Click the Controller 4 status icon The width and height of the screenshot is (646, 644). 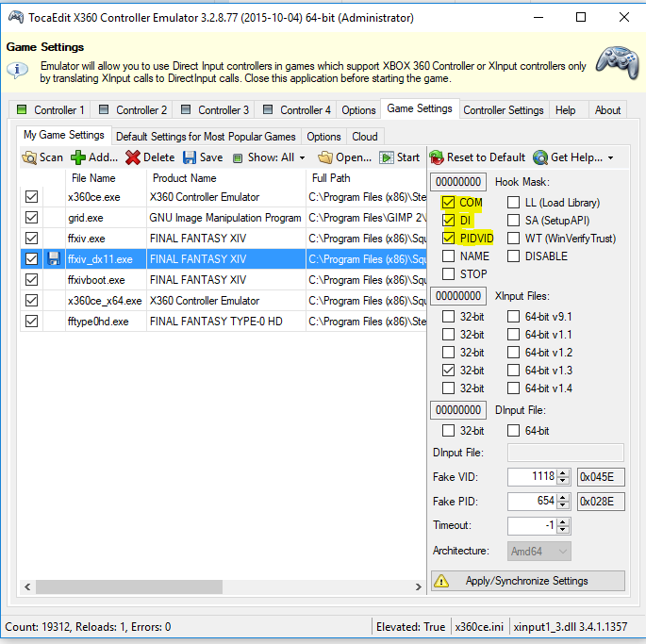(x=268, y=109)
